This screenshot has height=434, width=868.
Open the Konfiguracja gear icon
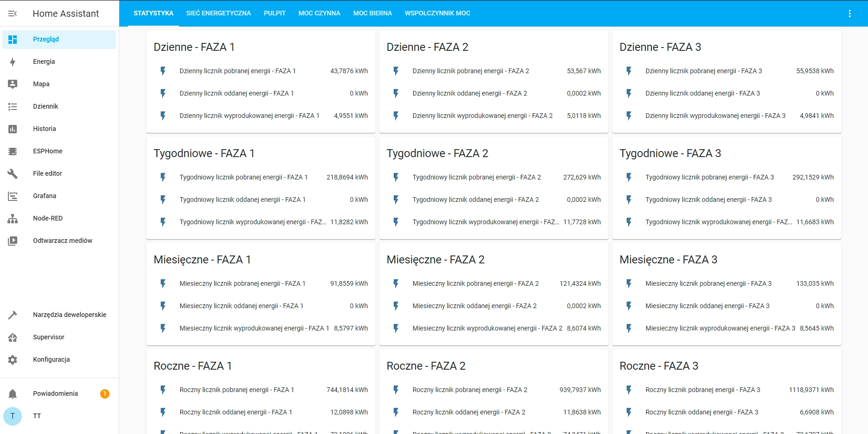(13, 360)
